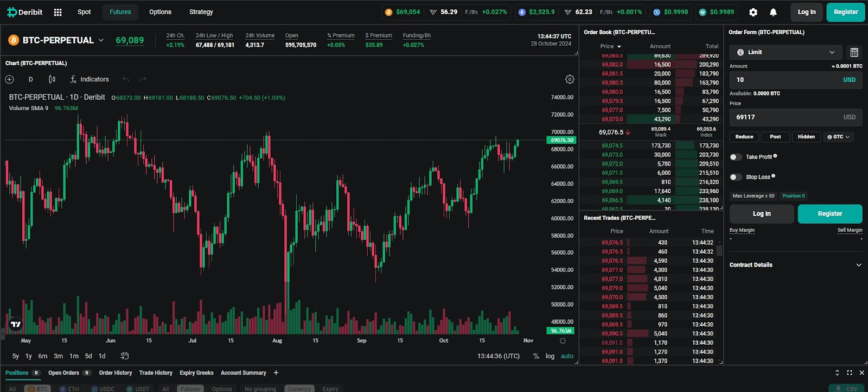Maximize the bottom positions panel

(850, 372)
